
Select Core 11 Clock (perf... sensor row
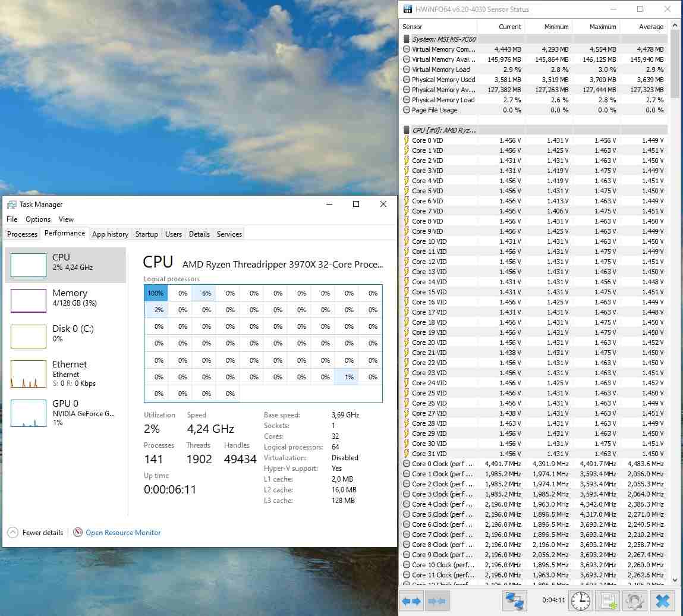(x=534, y=575)
